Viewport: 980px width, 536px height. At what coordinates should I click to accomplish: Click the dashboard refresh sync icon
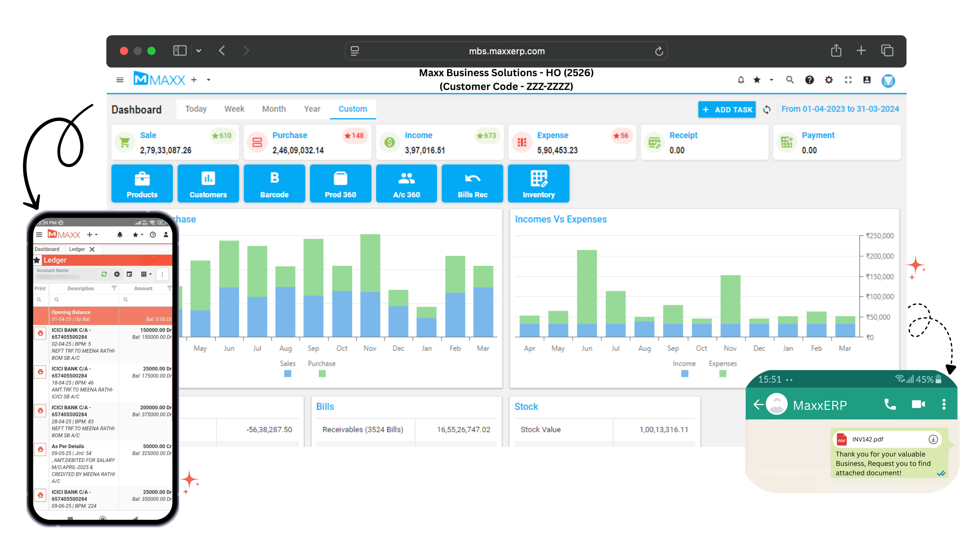pyautogui.click(x=767, y=110)
